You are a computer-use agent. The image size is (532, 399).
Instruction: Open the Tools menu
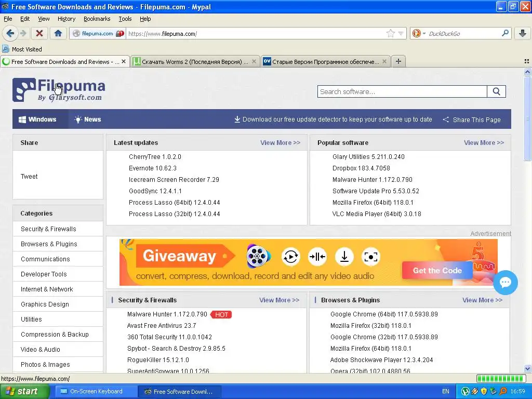click(x=125, y=19)
